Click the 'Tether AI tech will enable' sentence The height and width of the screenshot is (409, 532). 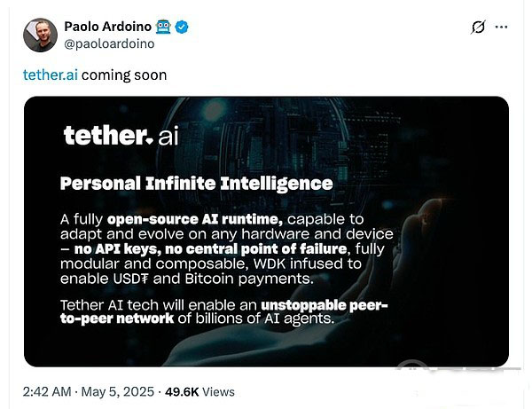pyautogui.click(x=159, y=305)
